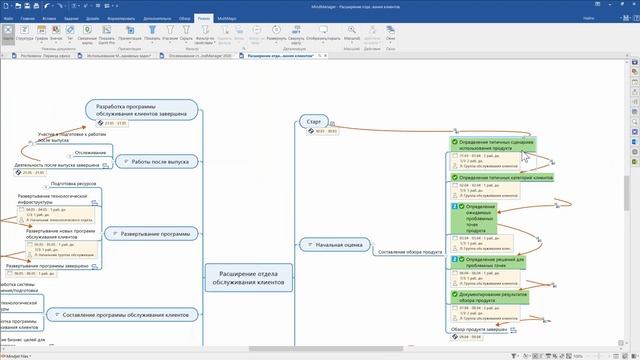Click the blue priority marker on Определение решений task
This screenshot has width=640, height=360.
(455, 259)
